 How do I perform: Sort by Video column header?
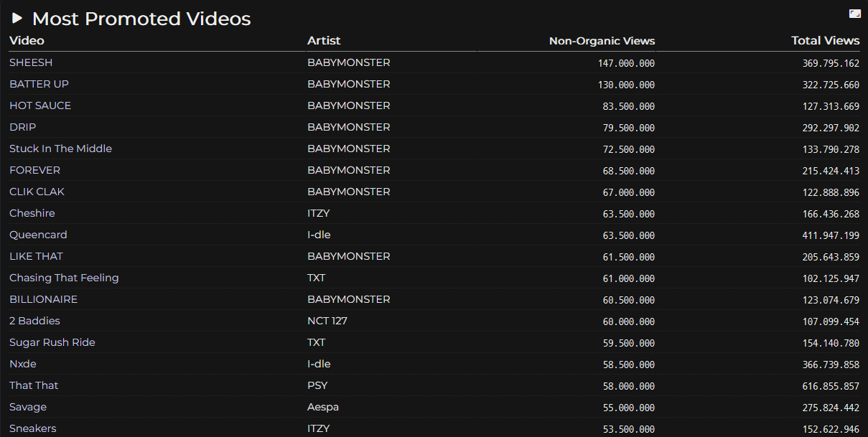pyautogui.click(x=27, y=41)
